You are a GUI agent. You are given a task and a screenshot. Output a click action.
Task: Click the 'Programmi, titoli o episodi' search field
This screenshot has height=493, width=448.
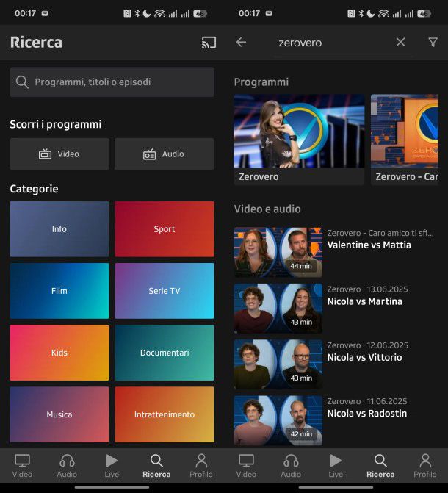[112, 82]
